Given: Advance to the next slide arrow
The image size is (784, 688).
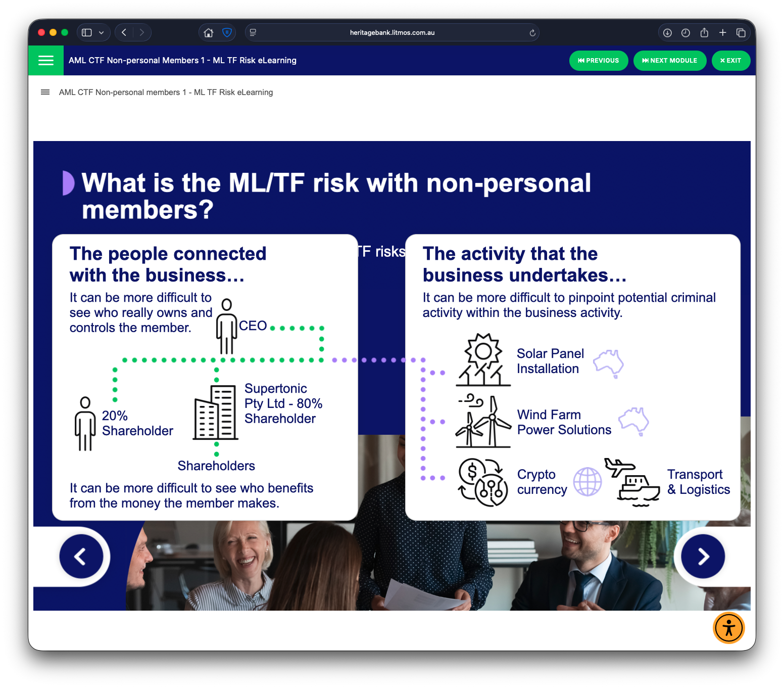Looking at the screenshot, I should (703, 557).
